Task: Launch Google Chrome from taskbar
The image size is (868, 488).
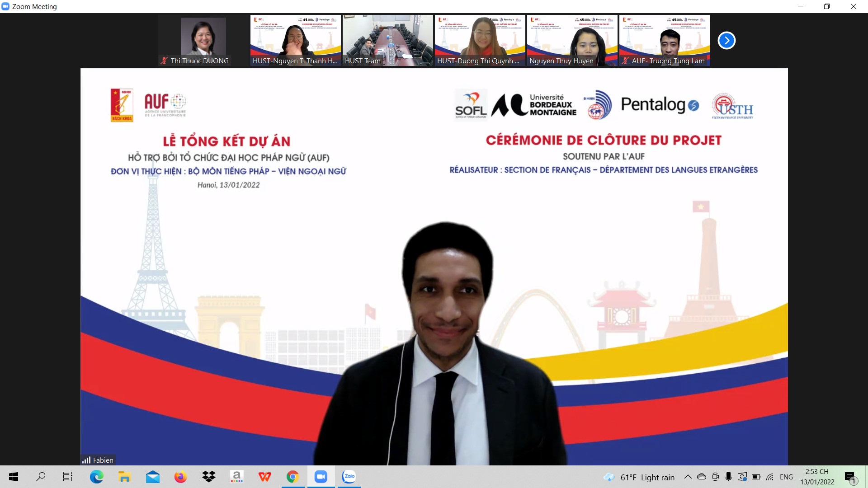Action: (292, 477)
